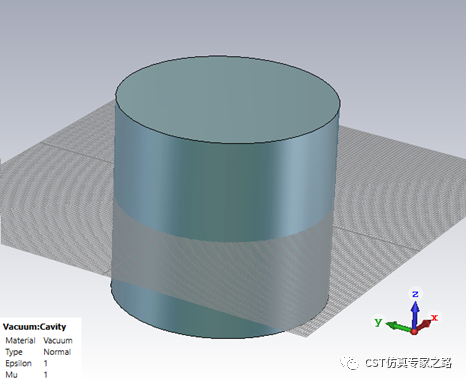The image size is (466, 383).
Task: Select the cylinder's curved side surface
Action: (x=223, y=187)
